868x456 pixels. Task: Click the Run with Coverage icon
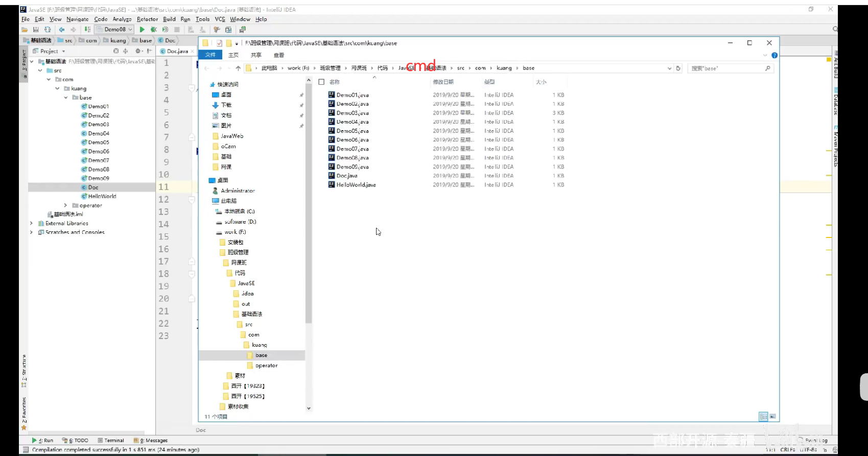click(165, 30)
